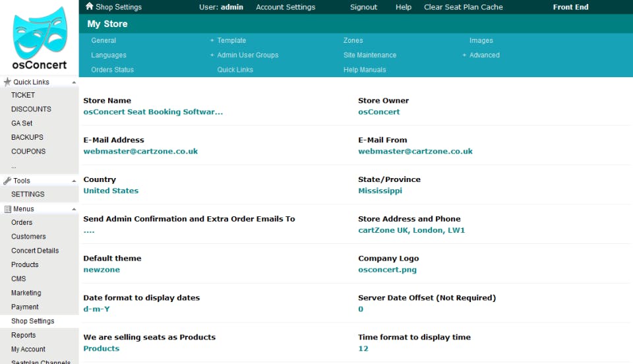The width and height of the screenshot is (633, 364).
Task: Edit company logo osconcert.png
Action: (387, 270)
